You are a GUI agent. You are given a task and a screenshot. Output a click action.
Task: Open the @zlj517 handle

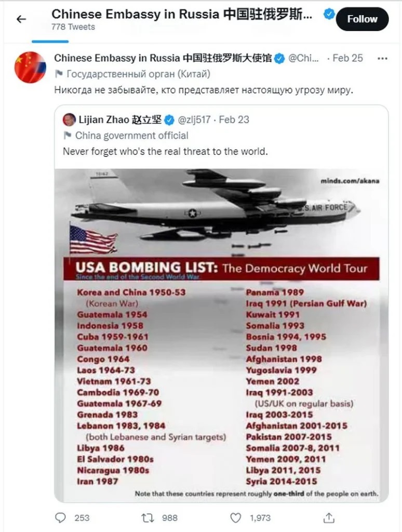coord(194,120)
